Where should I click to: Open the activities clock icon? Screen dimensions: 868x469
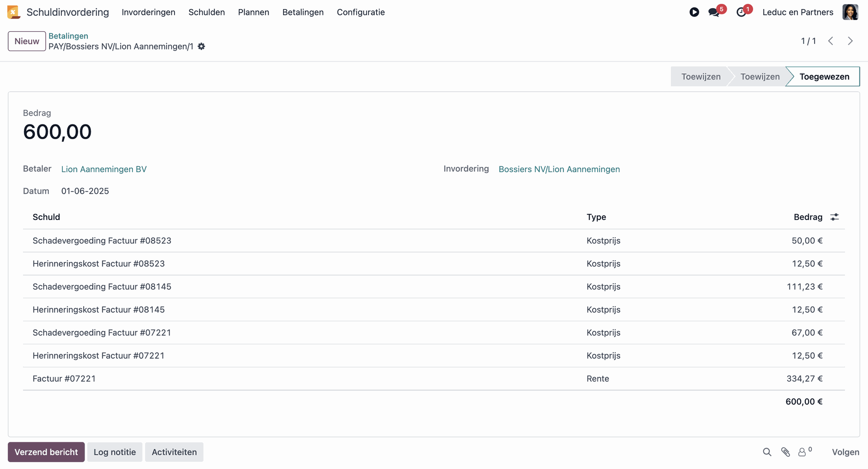tap(741, 12)
